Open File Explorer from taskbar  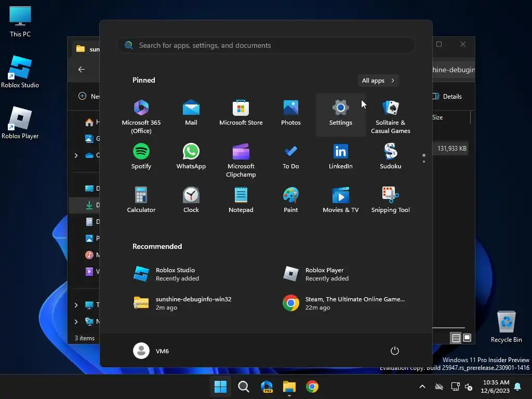click(x=289, y=387)
